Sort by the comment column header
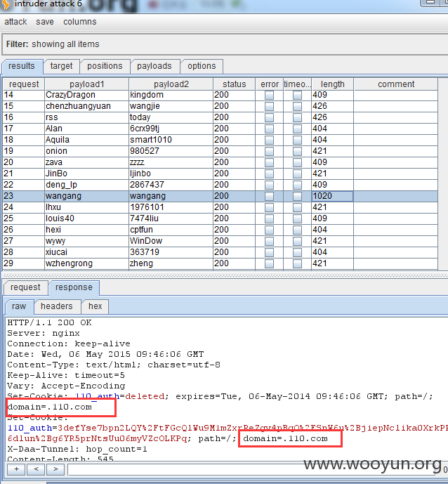This screenshot has height=484, width=448. 396,84
